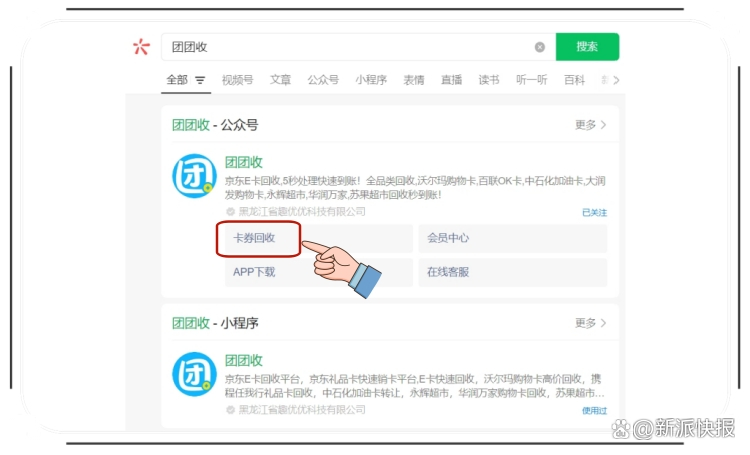Click the 团团收 - 小程序 section heading

click(x=215, y=323)
